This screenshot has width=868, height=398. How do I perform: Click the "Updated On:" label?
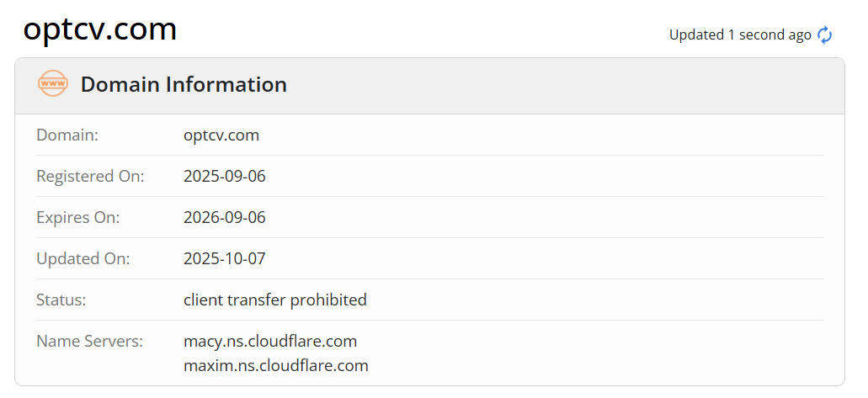[83, 258]
